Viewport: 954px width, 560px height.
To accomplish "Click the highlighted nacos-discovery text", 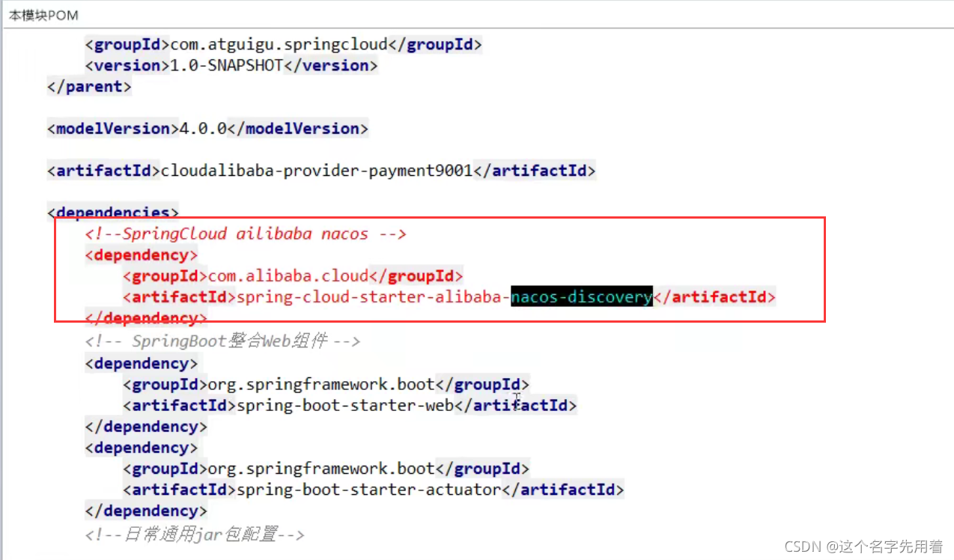I will (x=582, y=296).
